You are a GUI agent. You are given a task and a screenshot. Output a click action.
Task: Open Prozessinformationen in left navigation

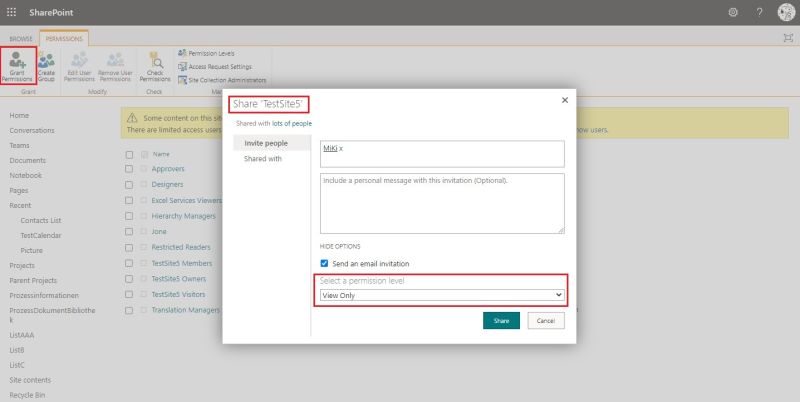tap(44, 295)
